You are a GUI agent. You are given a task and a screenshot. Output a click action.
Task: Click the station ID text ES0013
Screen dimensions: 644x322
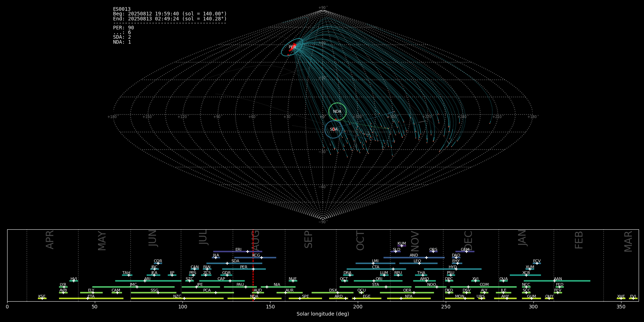pos(122,9)
